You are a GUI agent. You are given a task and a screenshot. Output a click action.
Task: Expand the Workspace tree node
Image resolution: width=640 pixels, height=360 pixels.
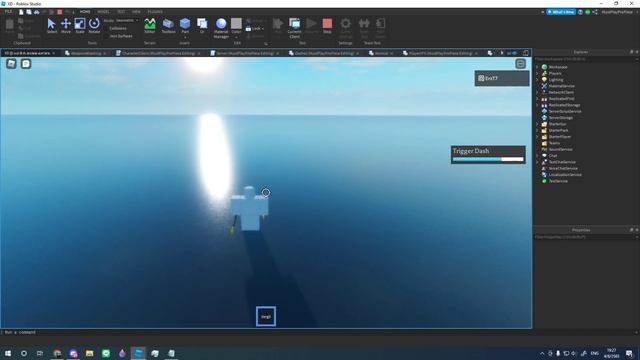click(538, 67)
